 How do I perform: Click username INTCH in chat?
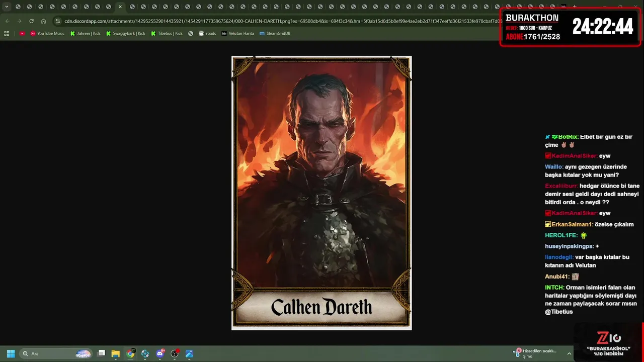pos(554,288)
